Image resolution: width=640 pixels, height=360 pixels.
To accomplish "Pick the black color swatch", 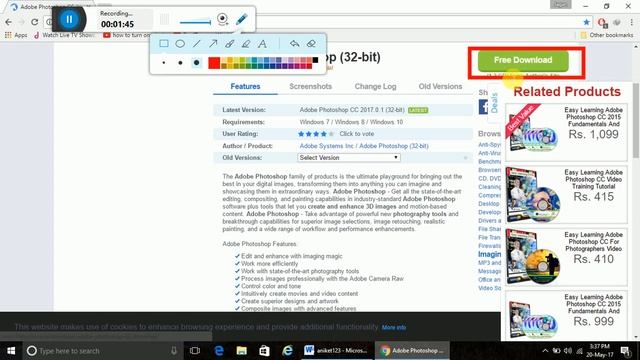I will click(315, 60).
